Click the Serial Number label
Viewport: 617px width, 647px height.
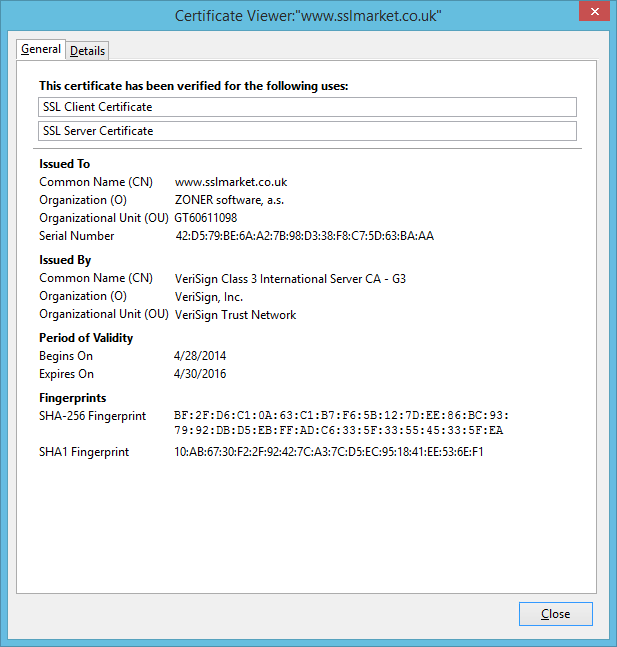pos(77,236)
